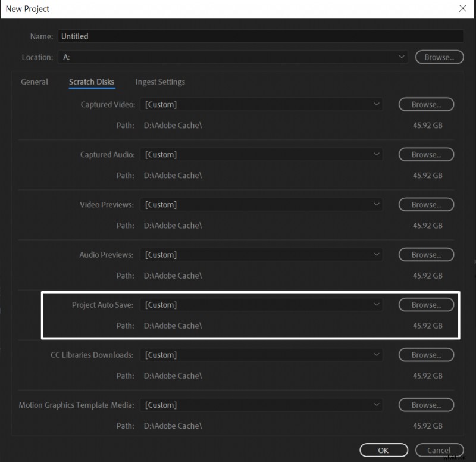Open the Captured Audio location dropdown
Screen dimensions: 476x462
[x=262, y=154]
